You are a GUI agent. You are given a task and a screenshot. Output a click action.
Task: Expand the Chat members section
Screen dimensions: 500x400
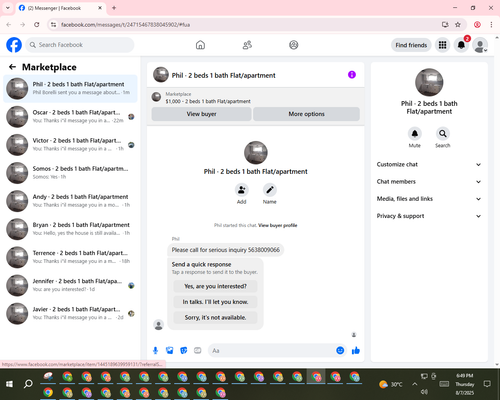429,182
